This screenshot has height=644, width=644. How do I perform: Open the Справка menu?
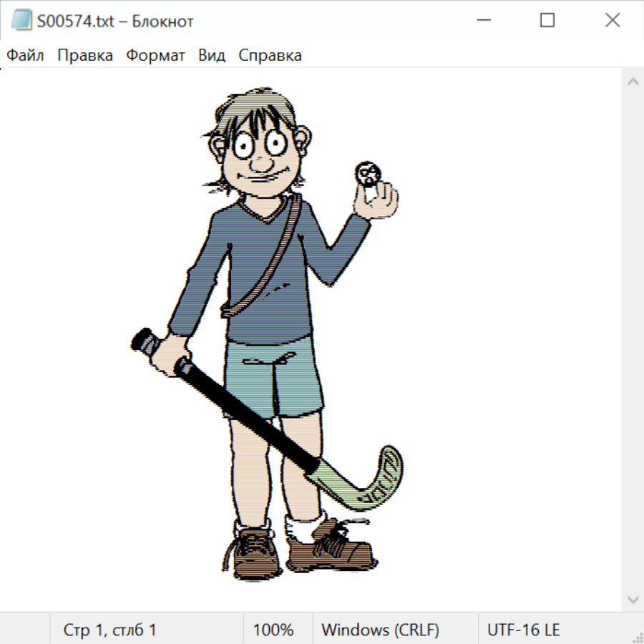270,56
